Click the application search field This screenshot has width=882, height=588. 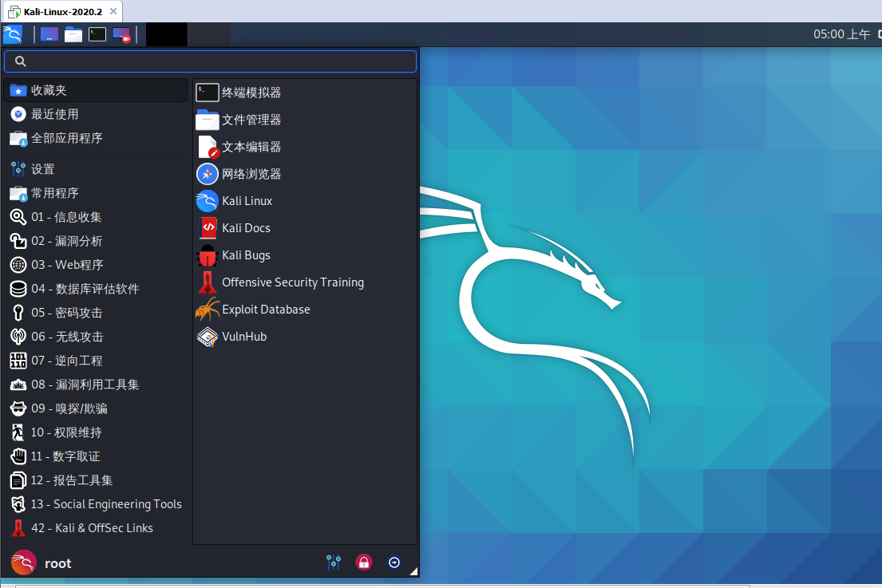(x=209, y=61)
